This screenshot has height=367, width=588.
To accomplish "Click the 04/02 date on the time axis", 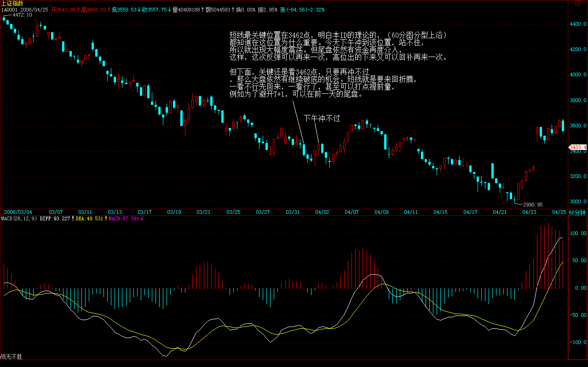I will [322, 212].
